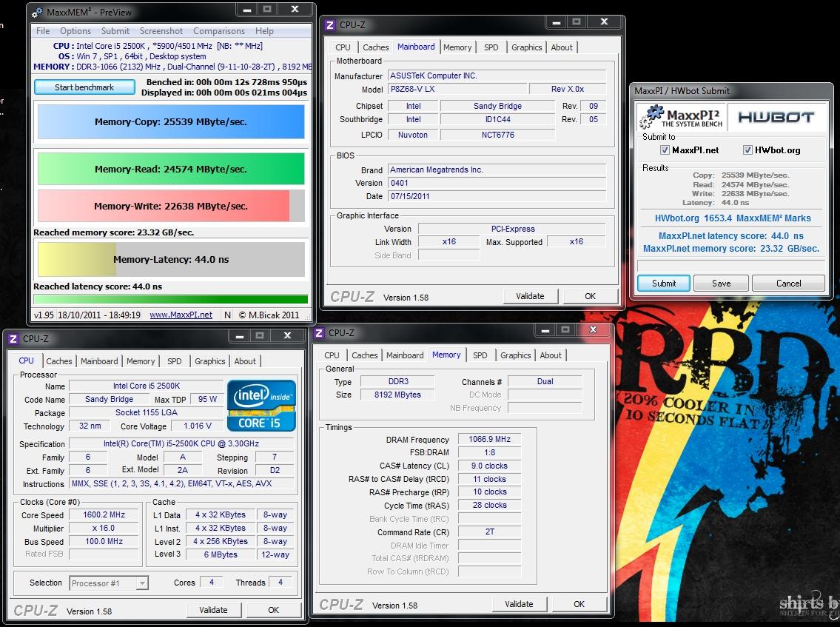Click the Multiplier x 16.0 field
The image size is (840, 627).
(x=104, y=529)
